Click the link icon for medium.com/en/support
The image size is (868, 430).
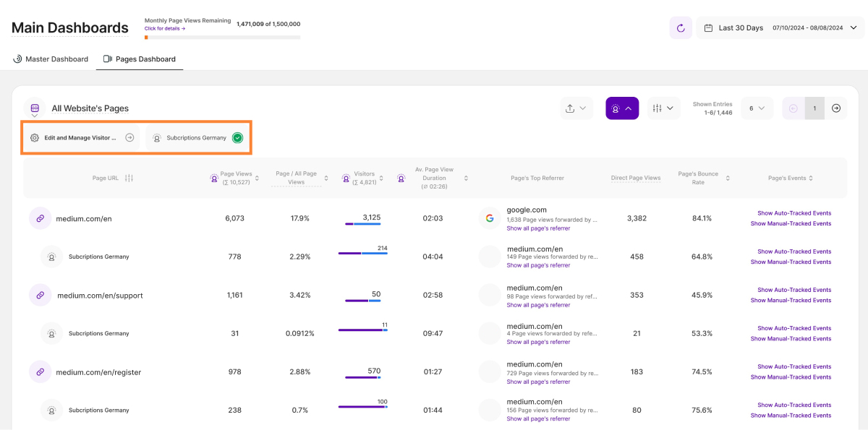41,295
